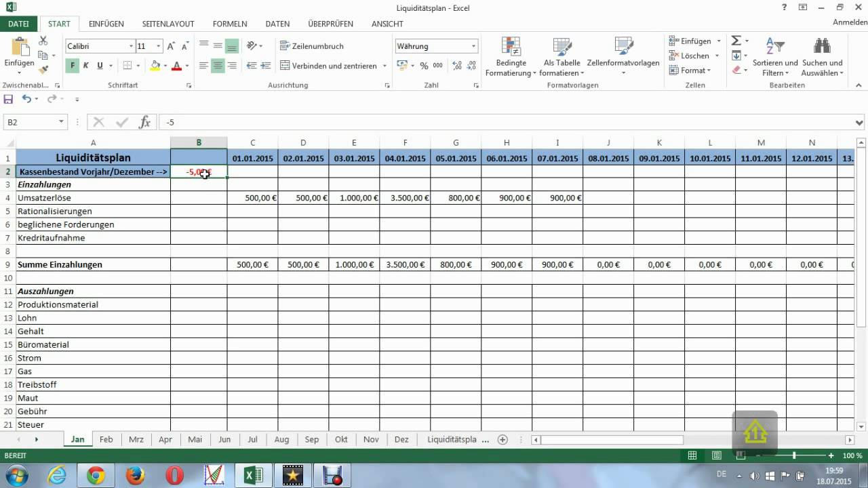Image resolution: width=868 pixels, height=488 pixels.
Task: Click the save disk icon
Action: pyautogui.click(x=9, y=99)
